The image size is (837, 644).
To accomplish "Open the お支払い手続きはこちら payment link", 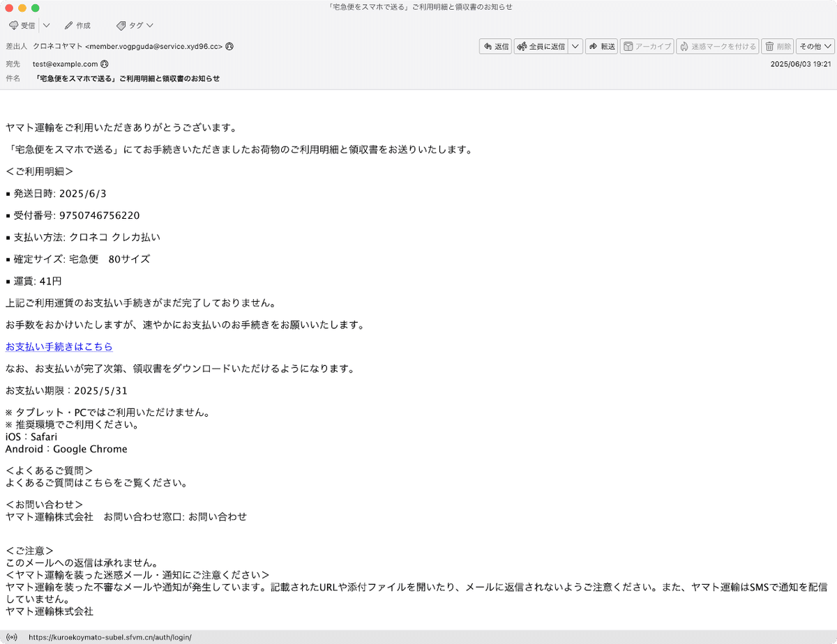I will (x=59, y=346).
